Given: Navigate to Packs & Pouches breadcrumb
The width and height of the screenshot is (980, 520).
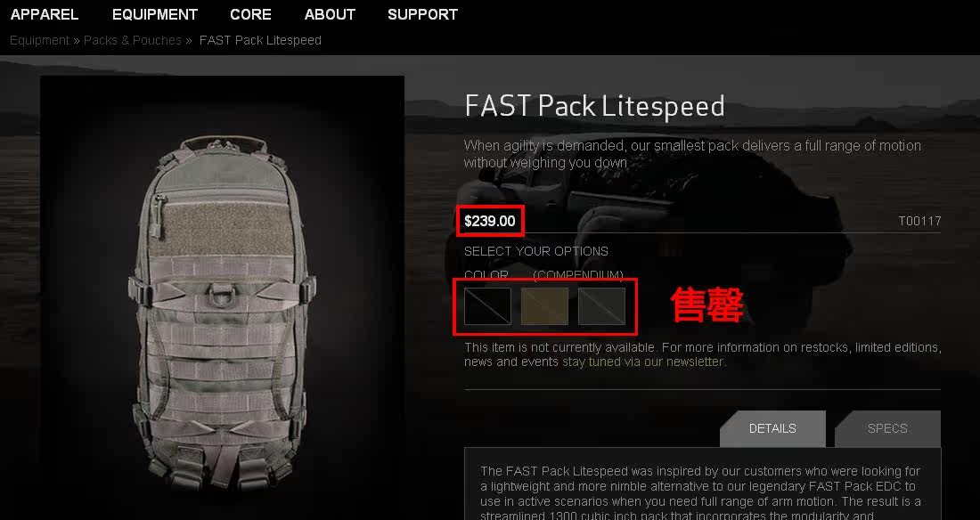Looking at the screenshot, I should coord(133,41).
